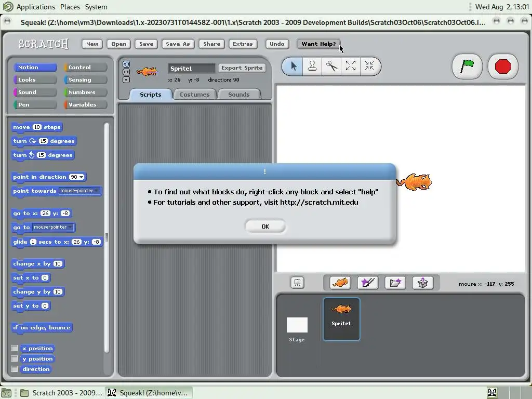Image resolution: width=532 pixels, height=399 pixels.
Task: Click the Want Help? button
Action: (x=318, y=44)
